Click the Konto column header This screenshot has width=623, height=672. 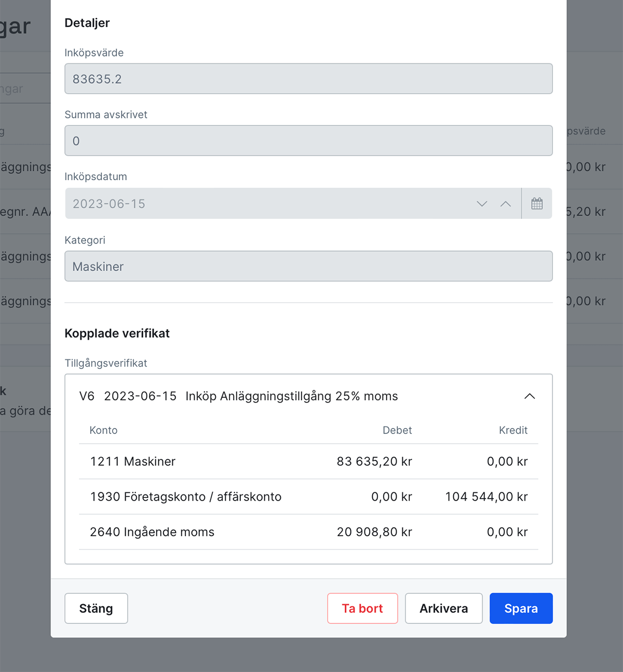click(103, 430)
